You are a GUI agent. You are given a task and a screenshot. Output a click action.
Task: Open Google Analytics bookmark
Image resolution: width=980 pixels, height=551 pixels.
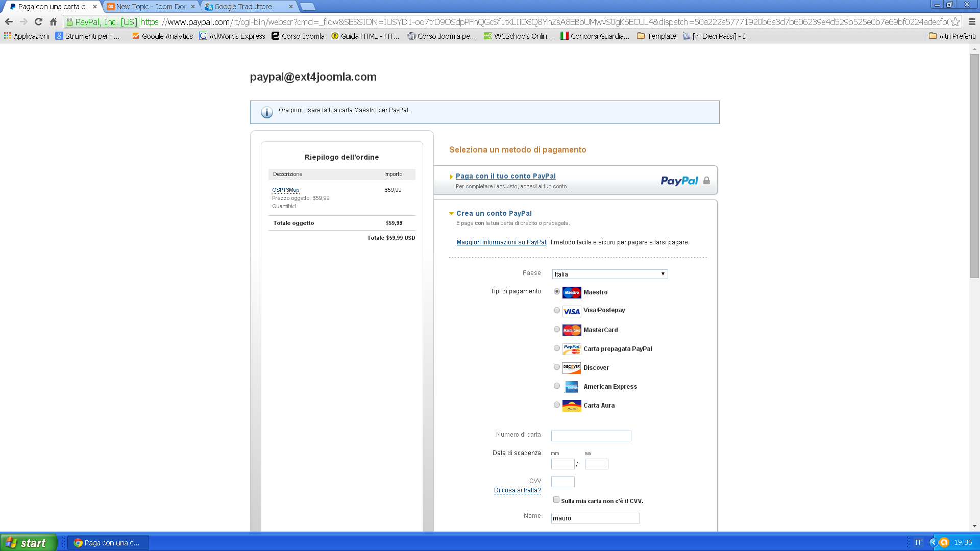click(162, 36)
